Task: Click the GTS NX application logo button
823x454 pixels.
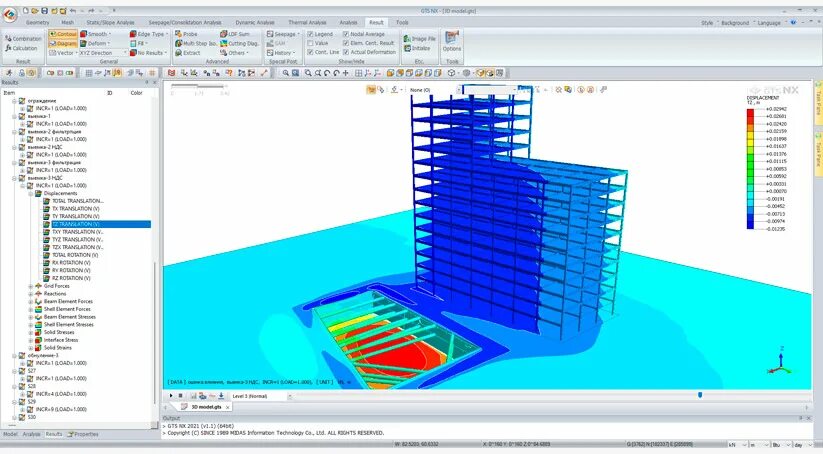Action: point(9,15)
